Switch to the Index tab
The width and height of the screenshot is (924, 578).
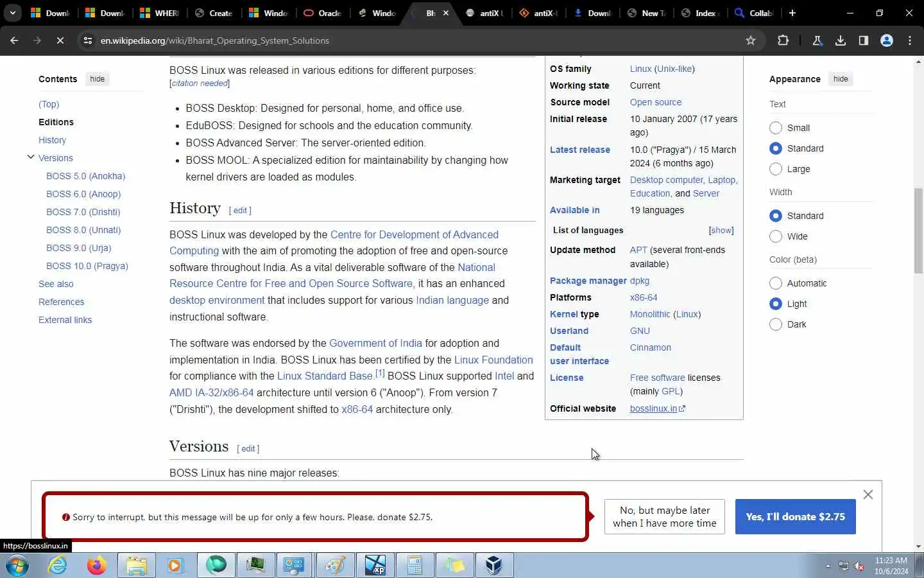(x=701, y=13)
